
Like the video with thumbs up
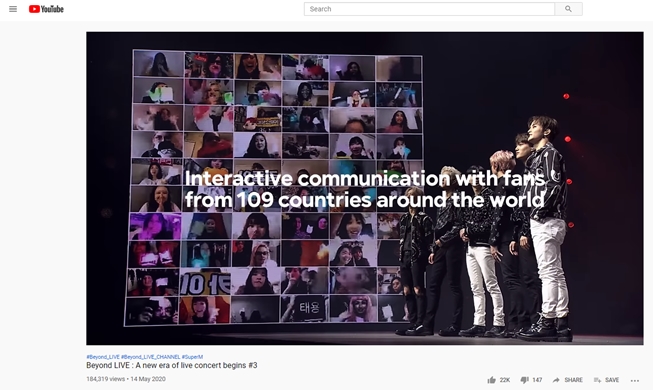(x=492, y=380)
